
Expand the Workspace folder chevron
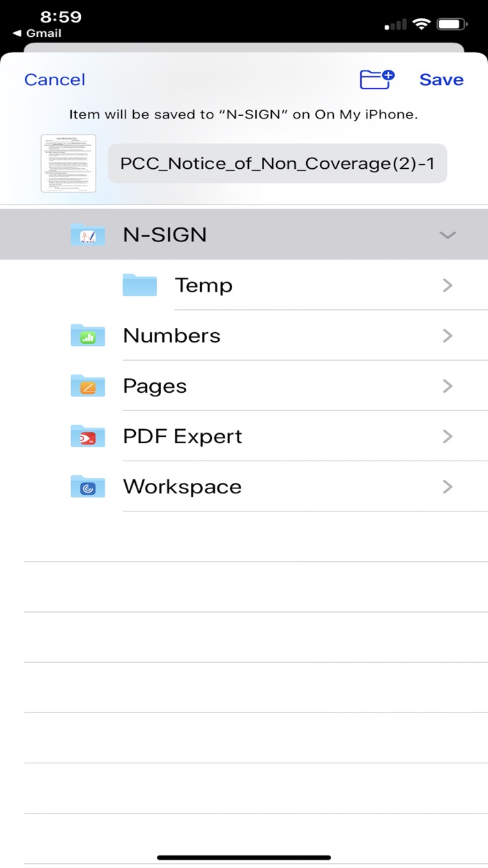point(448,487)
